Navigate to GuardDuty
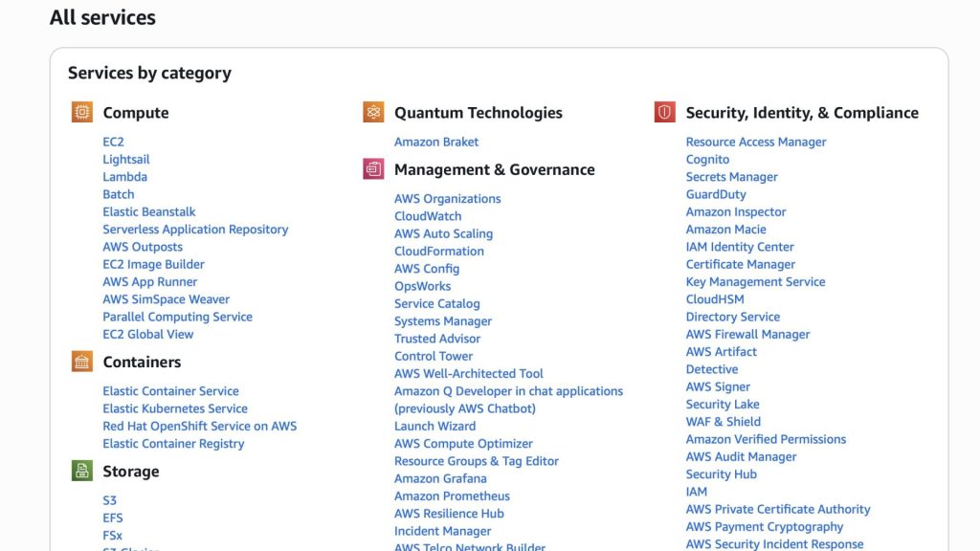 pos(716,194)
